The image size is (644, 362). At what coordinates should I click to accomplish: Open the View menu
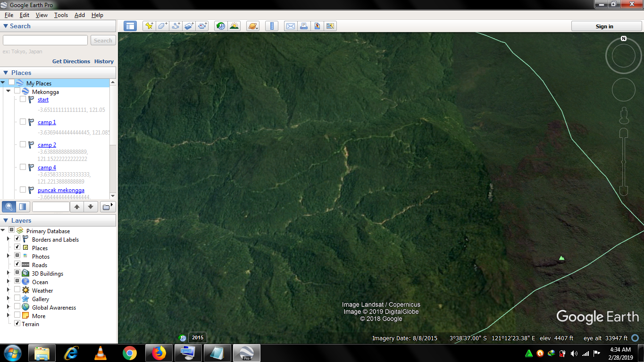tap(42, 15)
